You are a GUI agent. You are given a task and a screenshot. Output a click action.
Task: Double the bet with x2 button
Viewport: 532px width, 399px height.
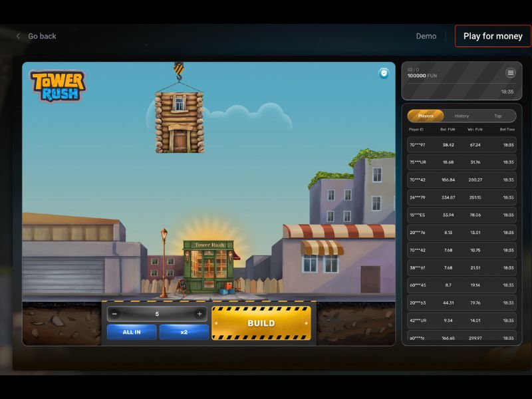point(184,332)
